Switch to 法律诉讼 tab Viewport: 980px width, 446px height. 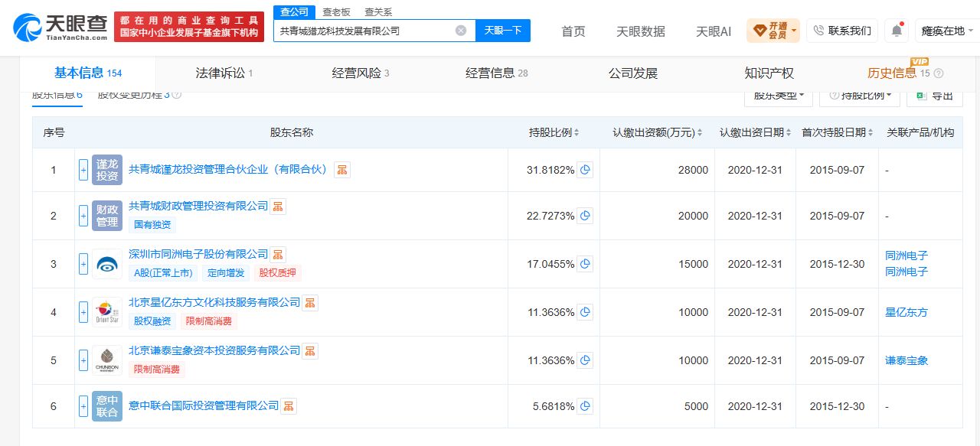point(224,73)
